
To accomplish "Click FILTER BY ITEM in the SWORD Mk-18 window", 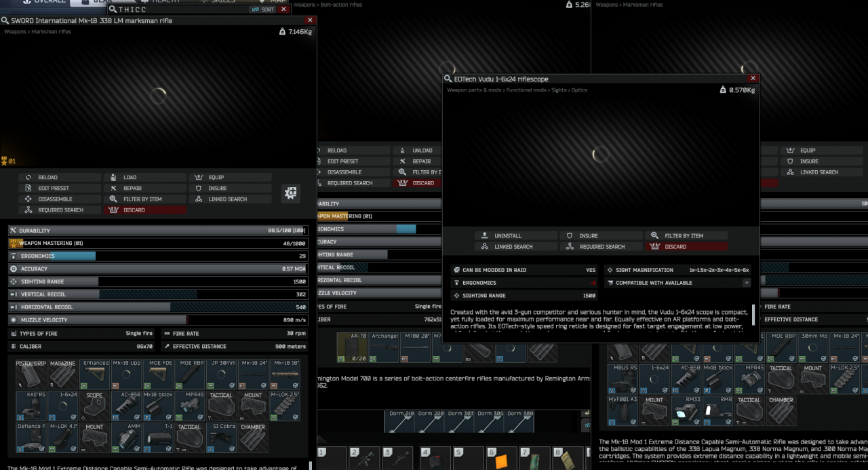I will (x=145, y=199).
